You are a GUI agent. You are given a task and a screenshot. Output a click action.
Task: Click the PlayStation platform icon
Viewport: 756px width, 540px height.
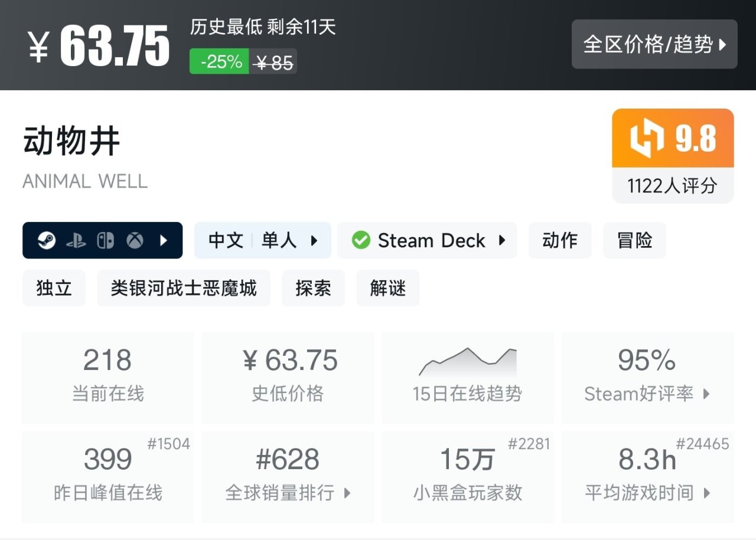pyautogui.click(x=76, y=241)
